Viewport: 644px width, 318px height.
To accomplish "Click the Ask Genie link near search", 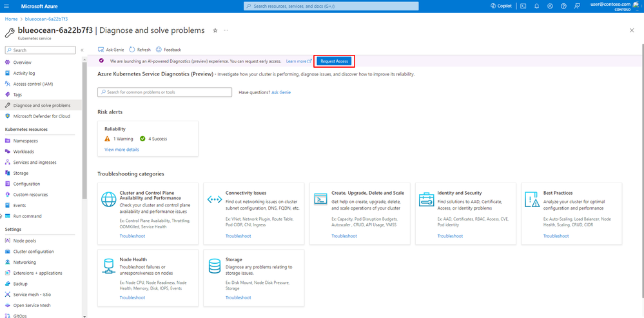I will (x=281, y=92).
